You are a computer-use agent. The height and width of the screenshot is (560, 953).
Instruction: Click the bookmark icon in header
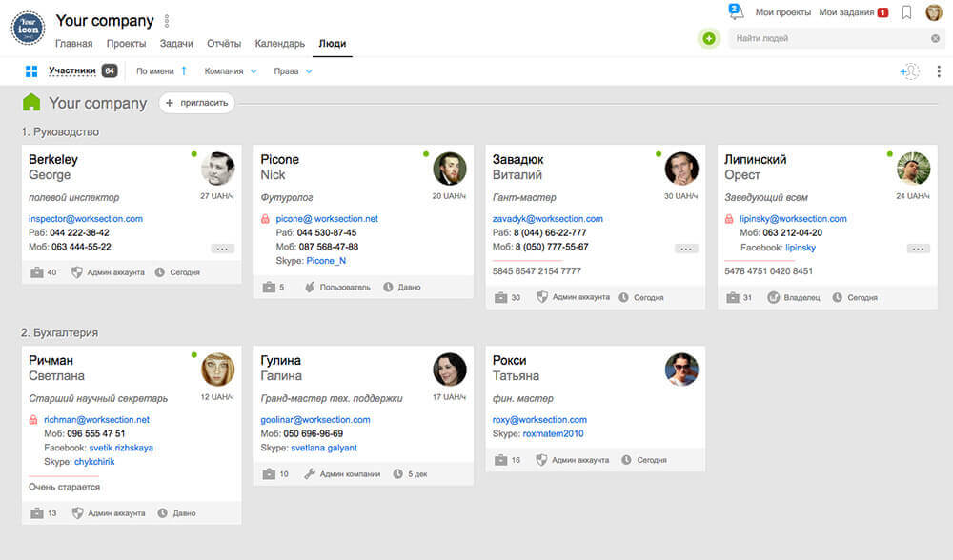pyautogui.click(x=906, y=12)
